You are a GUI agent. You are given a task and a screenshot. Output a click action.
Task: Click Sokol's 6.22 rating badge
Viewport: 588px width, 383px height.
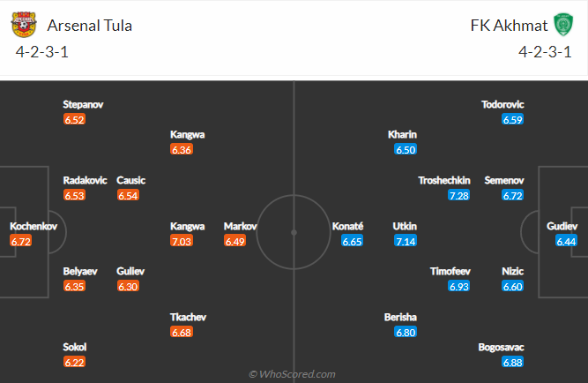74,363
